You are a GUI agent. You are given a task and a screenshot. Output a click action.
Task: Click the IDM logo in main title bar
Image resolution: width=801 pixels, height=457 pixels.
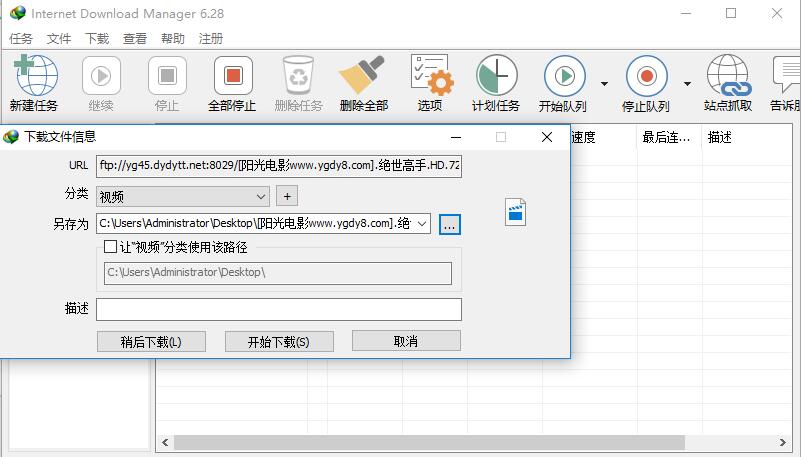pyautogui.click(x=17, y=13)
